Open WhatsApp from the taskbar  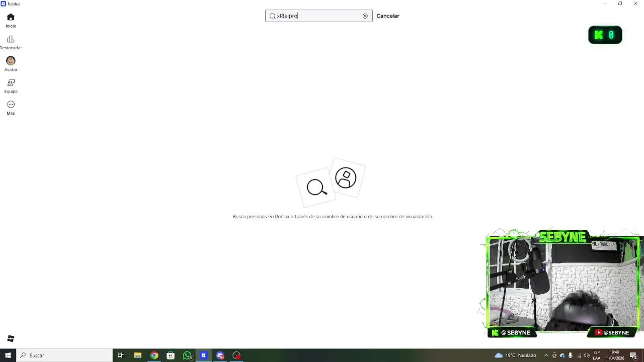point(188,355)
